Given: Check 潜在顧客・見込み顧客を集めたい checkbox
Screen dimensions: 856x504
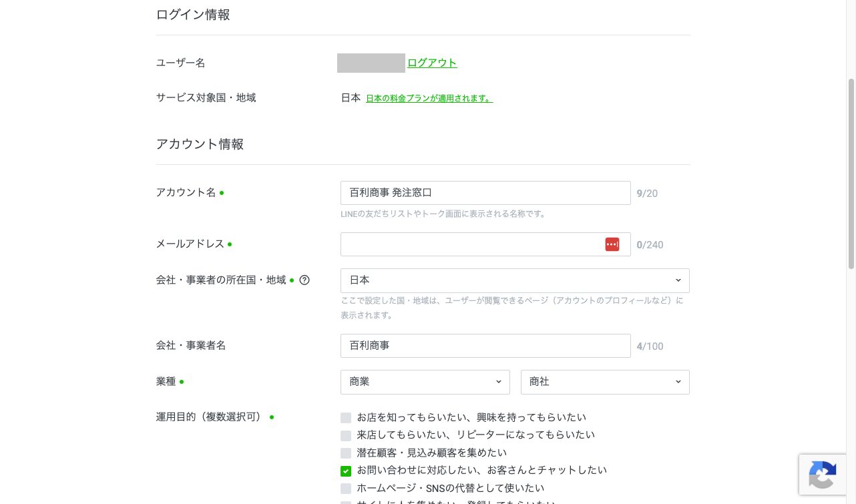Looking at the screenshot, I should pos(346,453).
